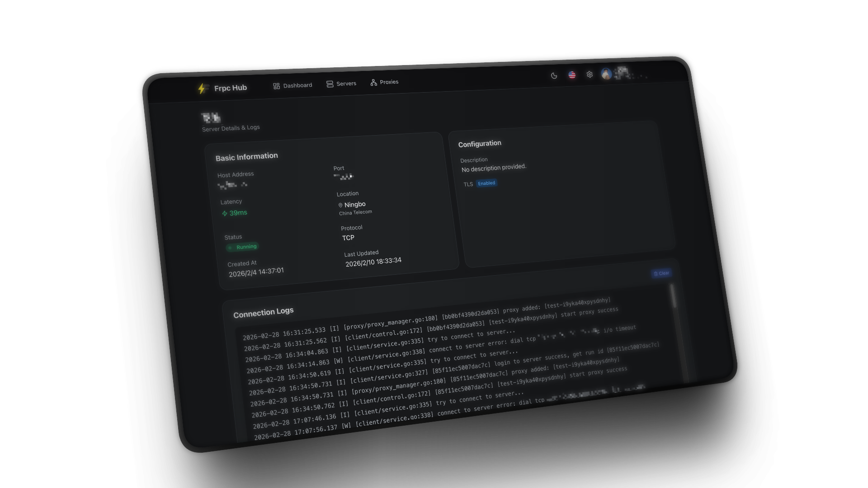Click the green Running status badge
The height and width of the screenshot is (488, 868).
coord(243,247)
